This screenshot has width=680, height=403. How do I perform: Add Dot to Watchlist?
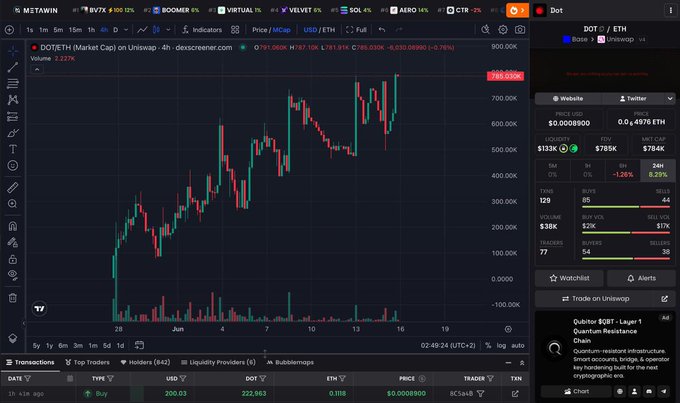(569, 278)
